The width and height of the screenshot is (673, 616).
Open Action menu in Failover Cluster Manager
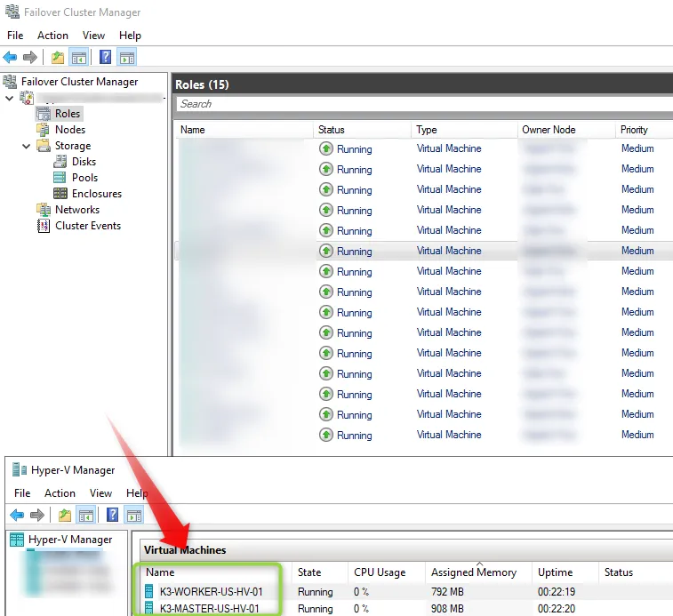52,36
